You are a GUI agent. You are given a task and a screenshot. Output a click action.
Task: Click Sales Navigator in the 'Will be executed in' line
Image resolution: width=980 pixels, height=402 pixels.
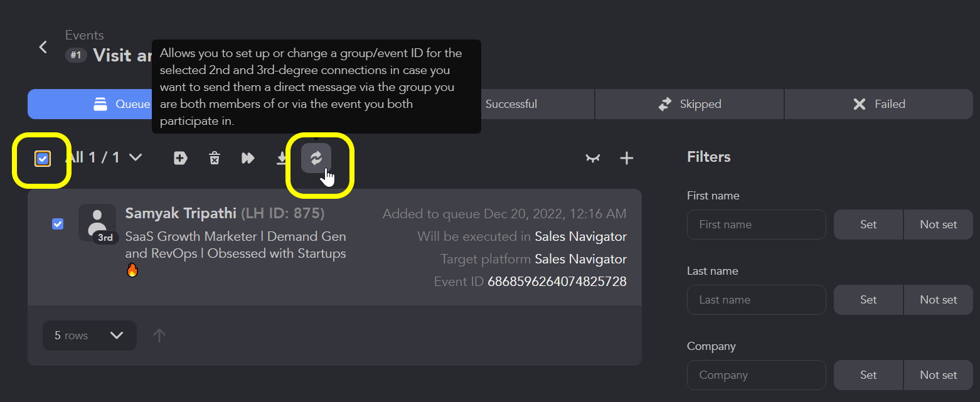(580, 236)
